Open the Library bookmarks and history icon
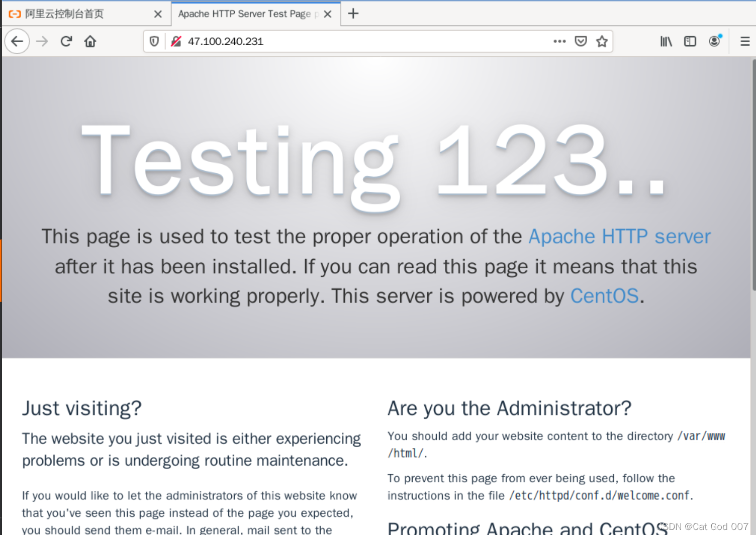The height and width of the screenshot is (535, 756). [666, 41]
